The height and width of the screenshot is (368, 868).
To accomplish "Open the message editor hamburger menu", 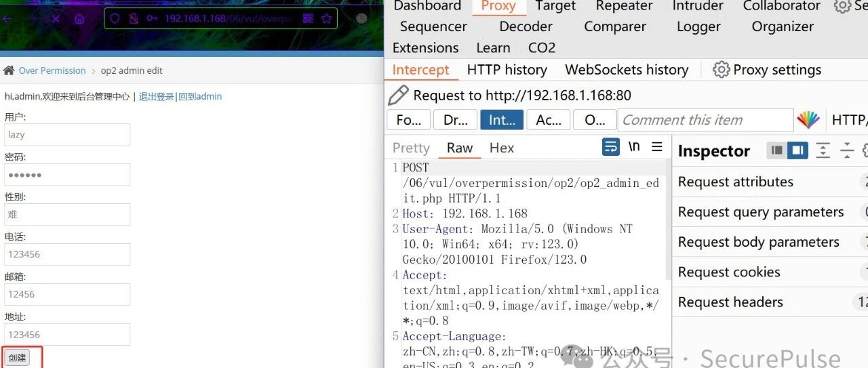I will tap(657, 146).
